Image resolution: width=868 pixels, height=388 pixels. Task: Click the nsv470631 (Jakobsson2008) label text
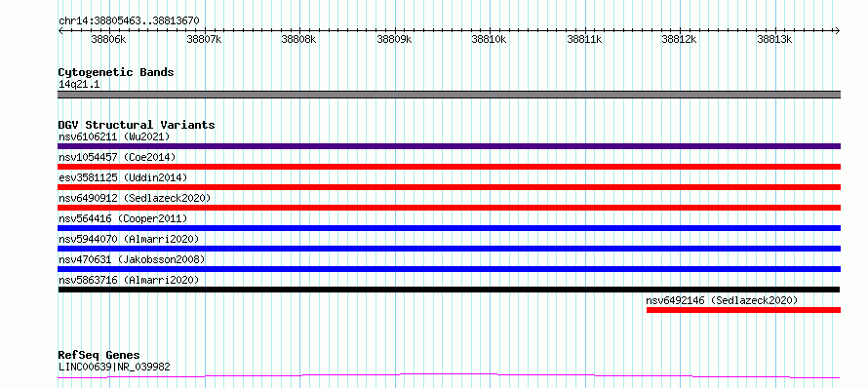132,259
